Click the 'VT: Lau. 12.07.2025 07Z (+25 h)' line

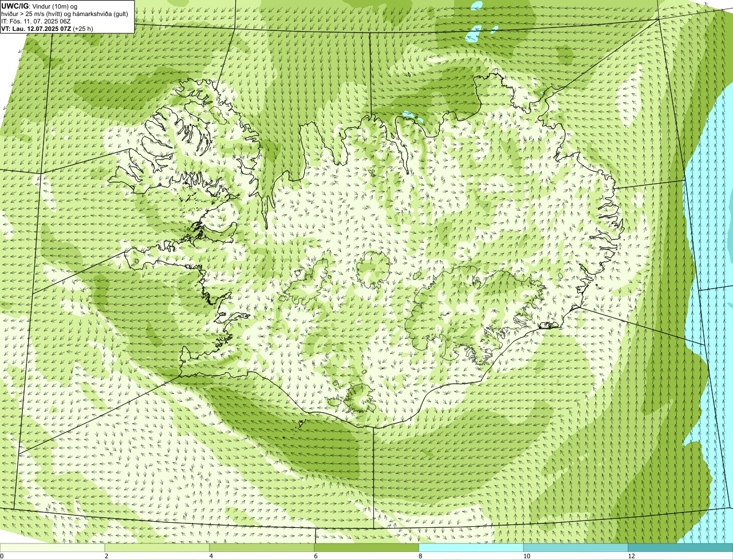point(48,29)
